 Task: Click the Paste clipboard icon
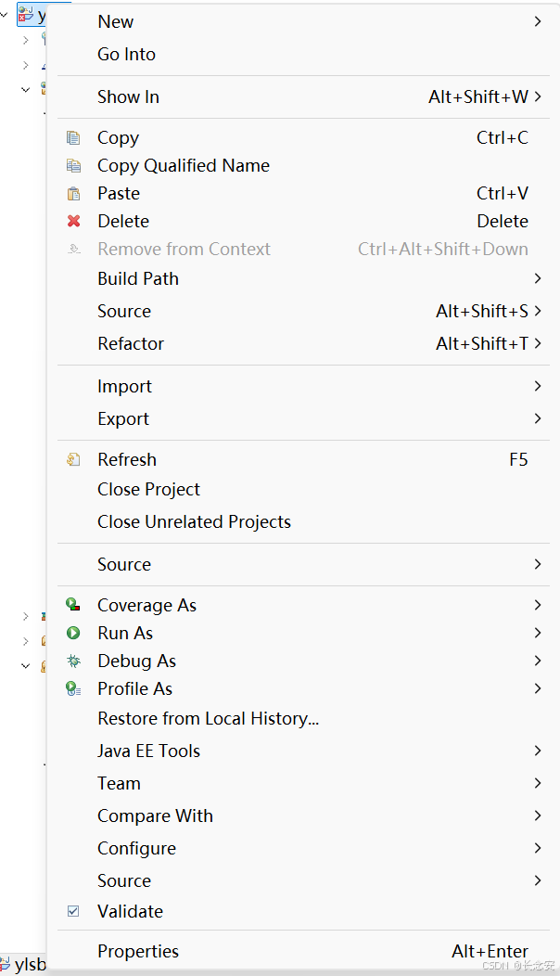(x=73, y=193)
